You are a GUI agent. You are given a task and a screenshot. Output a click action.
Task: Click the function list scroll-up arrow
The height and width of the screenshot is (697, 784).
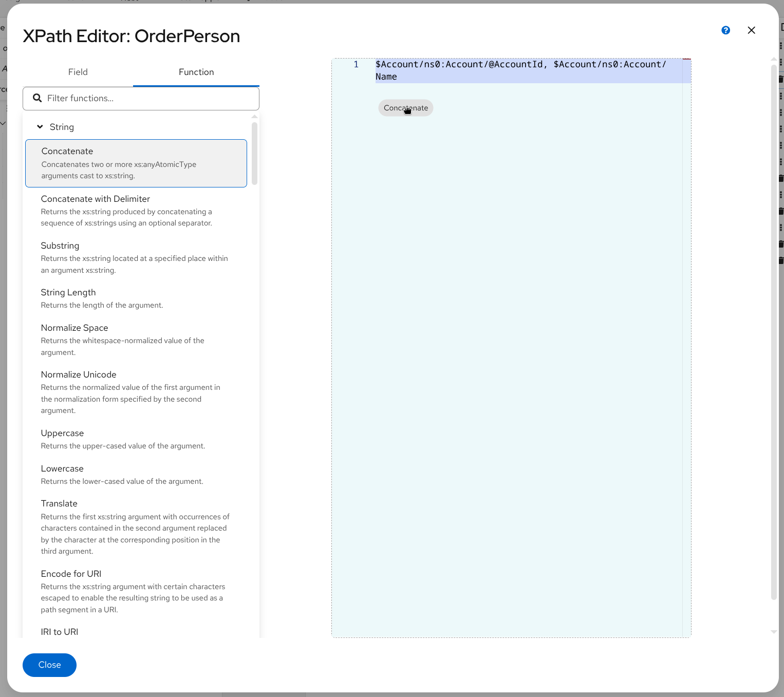[254, 117]
